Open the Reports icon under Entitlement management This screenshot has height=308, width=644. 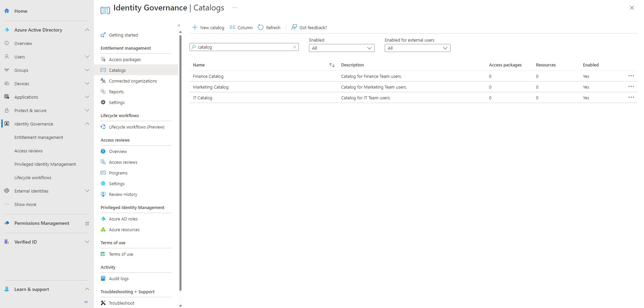pyautogui.click(x=103, y=91)
